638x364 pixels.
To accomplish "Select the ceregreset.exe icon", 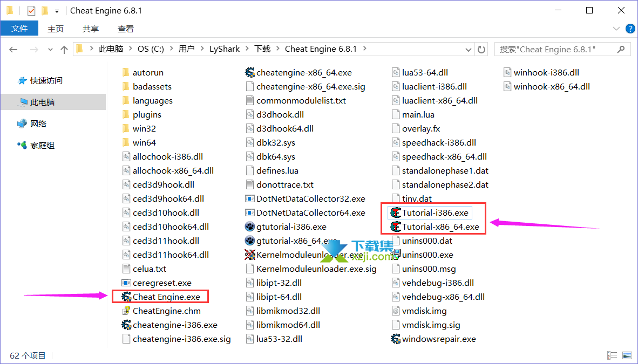I will pos(126,283).
